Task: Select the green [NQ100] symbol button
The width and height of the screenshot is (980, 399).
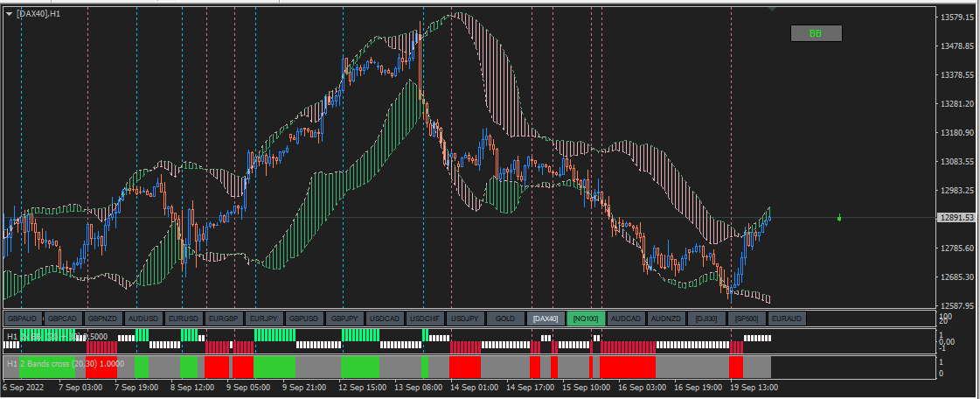Action: point(586,318)
